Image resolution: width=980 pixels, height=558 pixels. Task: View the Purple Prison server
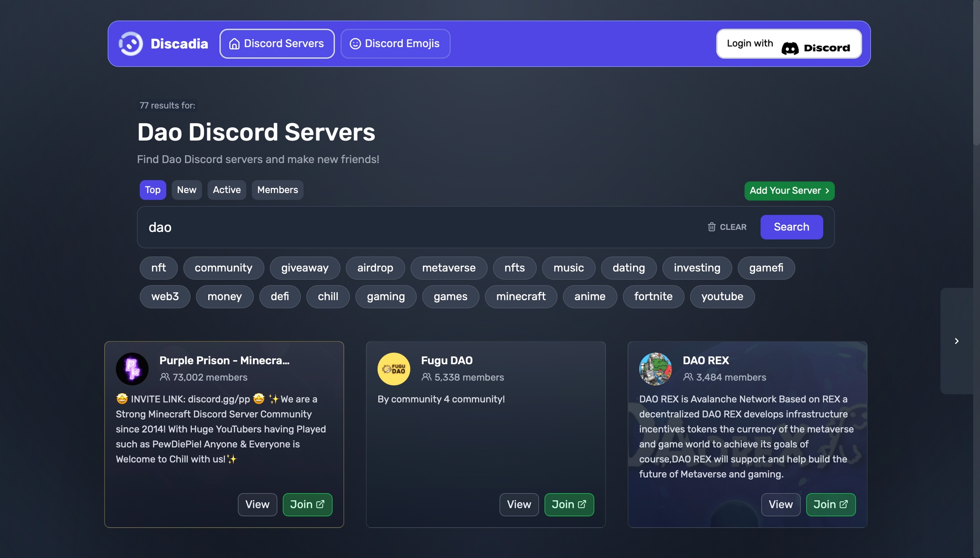coord(257,505)
